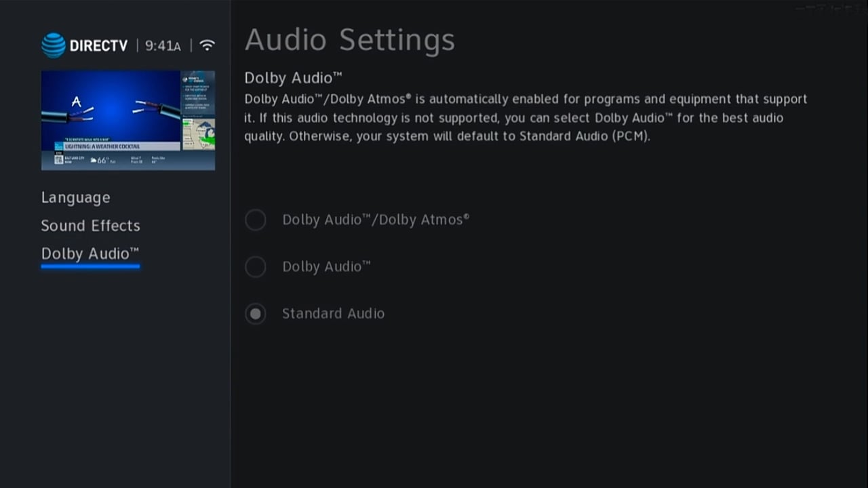Click the Wi-Fi signal icon
868x488 pixels.
pyautogui.click(x=207, y=45)
